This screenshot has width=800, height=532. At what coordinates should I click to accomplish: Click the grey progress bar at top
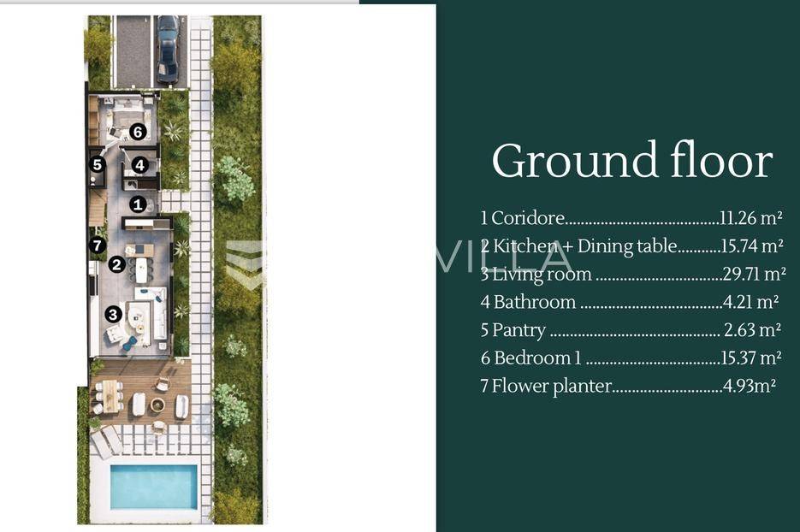(180, 2)
